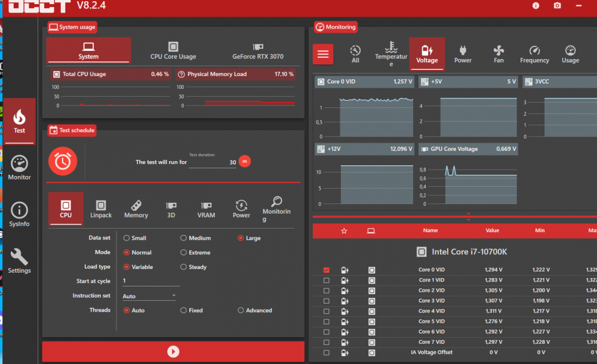Click the Intel Core i7-10700K group header
597x364 pixels.
(x=462, y=252)
